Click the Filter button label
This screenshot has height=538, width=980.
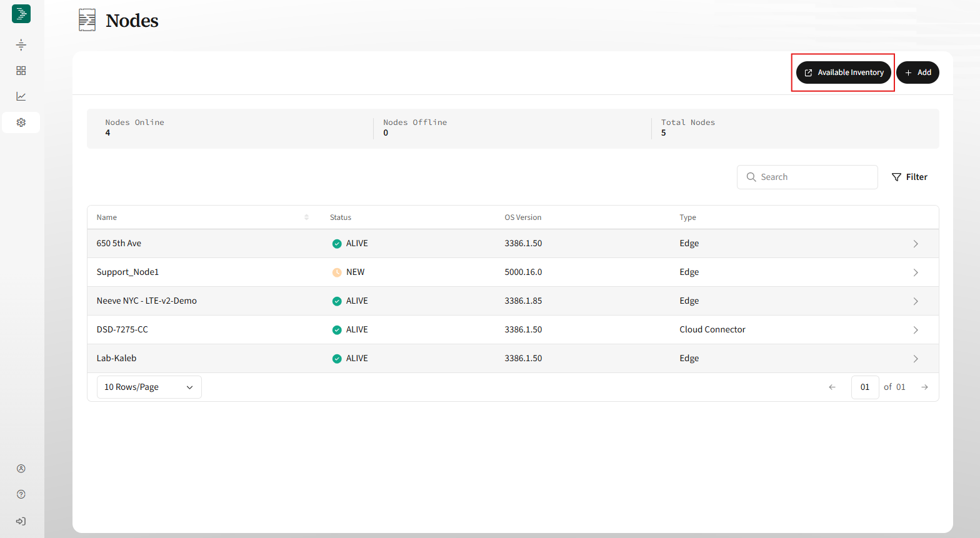[917, 177]
